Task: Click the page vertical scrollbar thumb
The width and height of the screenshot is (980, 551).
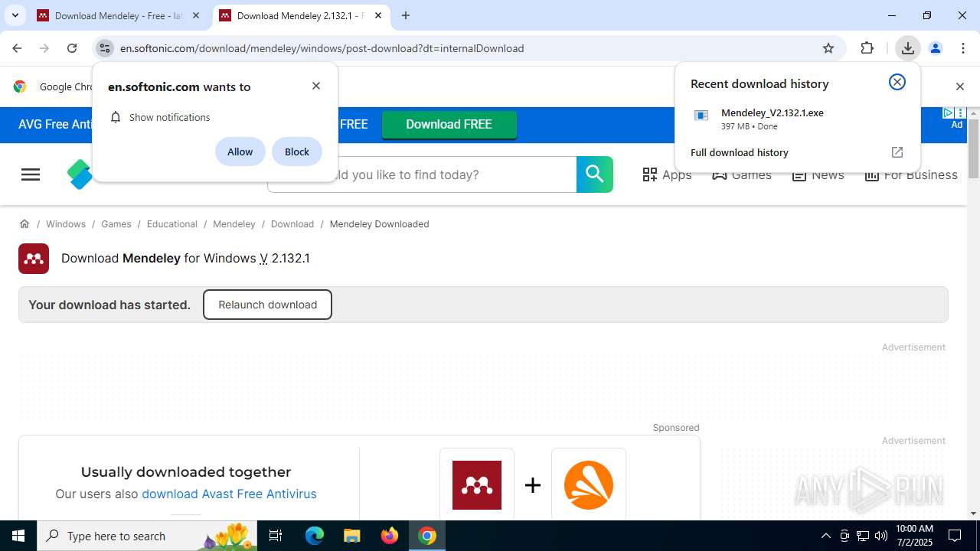Action: click(x=973, y=148)
